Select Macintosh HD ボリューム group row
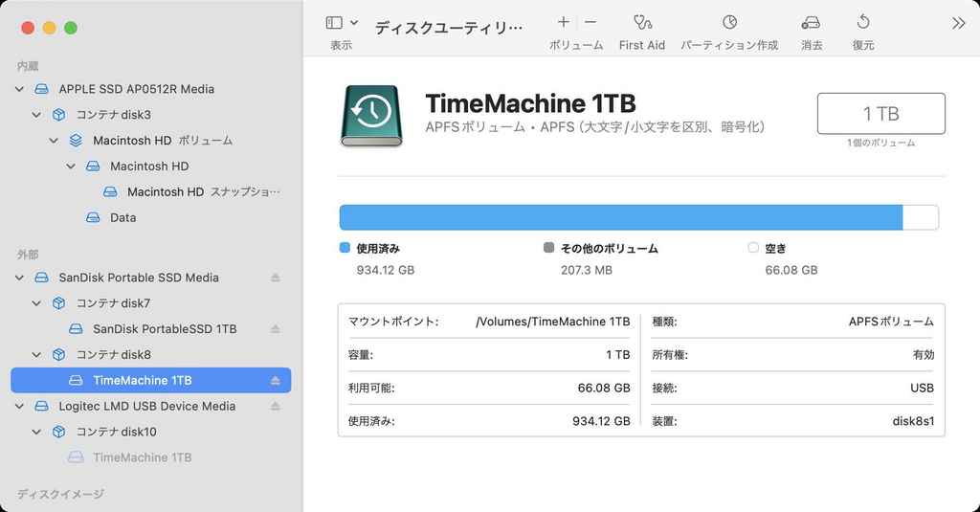This screenshot has height=512, width=980. click(150, 140)
